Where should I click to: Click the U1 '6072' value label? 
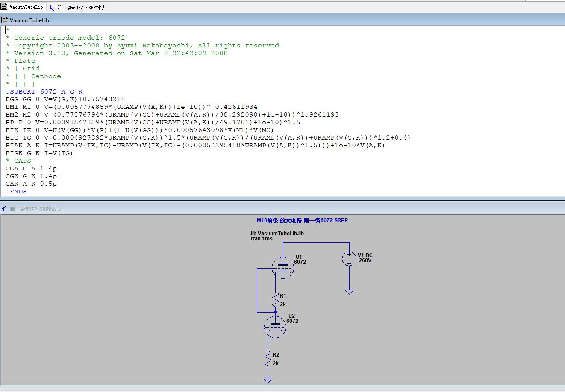(300, 262)
